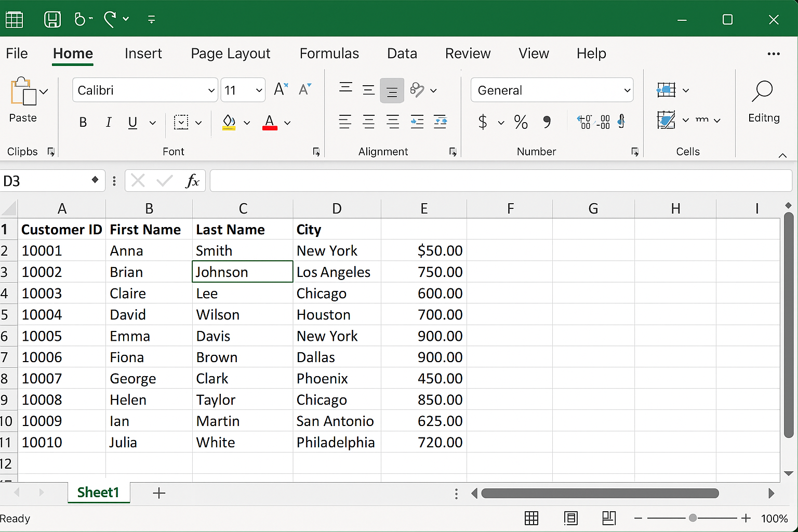
Task: Click inside the formula bar
Action: [x=501, y=181]
